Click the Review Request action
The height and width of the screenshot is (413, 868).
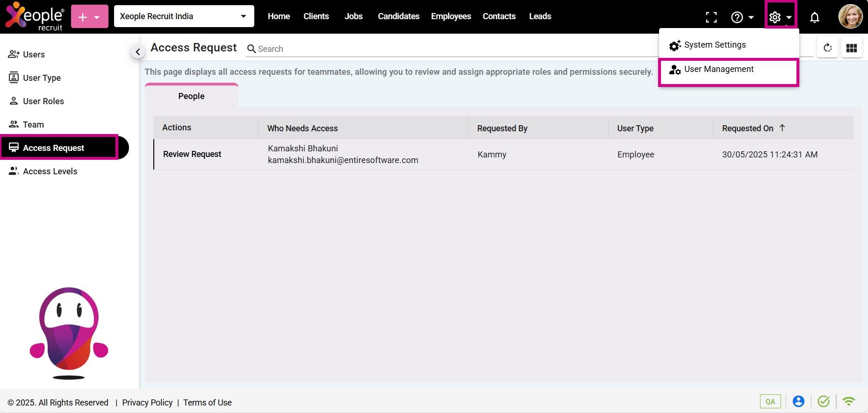(x=192, y=154)
